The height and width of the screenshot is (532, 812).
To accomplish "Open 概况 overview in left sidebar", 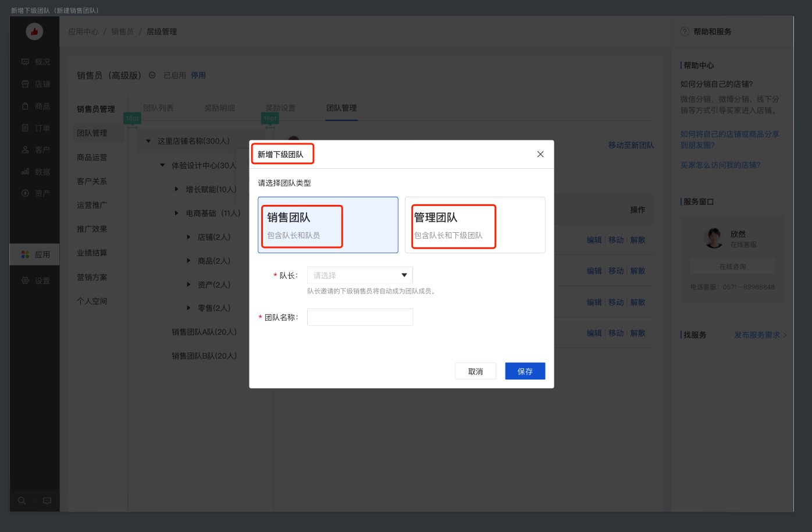I will [35, 62].
